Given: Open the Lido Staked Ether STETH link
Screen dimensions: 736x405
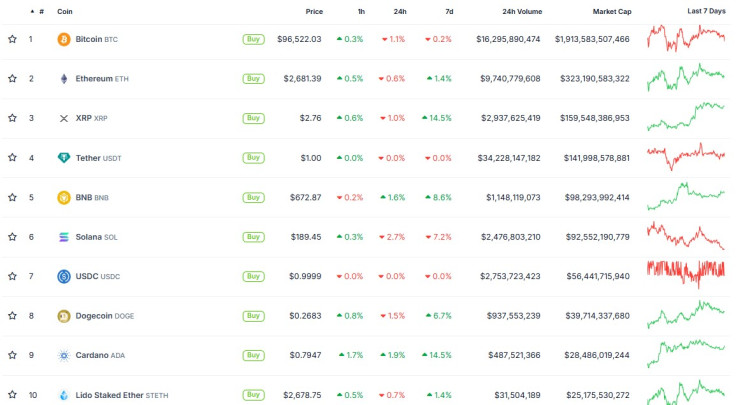Looking at the screenshot, I should 122,395.
